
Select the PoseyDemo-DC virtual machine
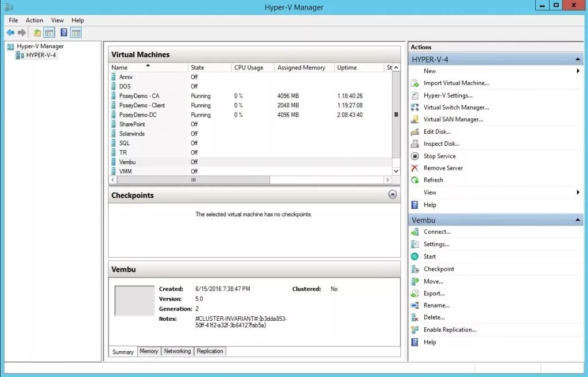point(251,115)
